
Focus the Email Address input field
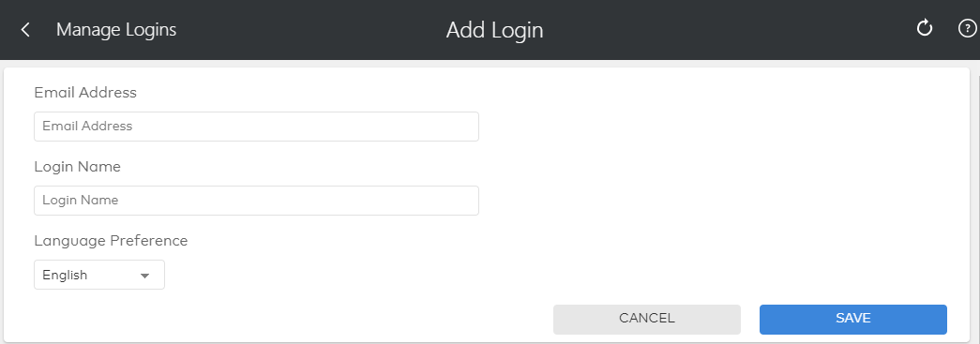[x=256, y=127]
